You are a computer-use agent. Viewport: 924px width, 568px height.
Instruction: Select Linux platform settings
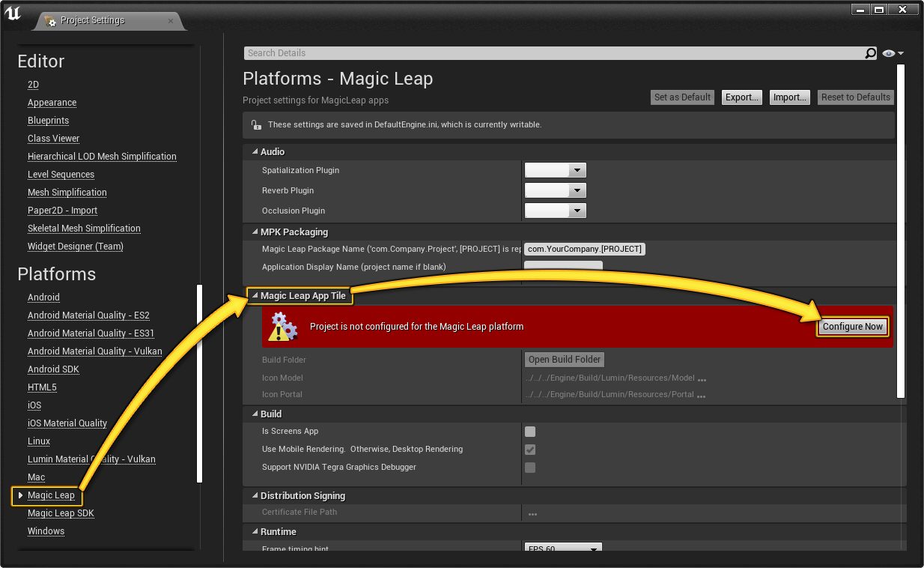pyautogui.click(x=39, y=441)
